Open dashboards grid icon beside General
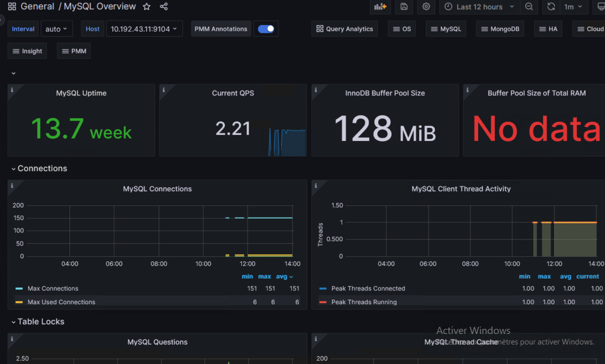The image size is (605, 364). (x=12, y=6)
